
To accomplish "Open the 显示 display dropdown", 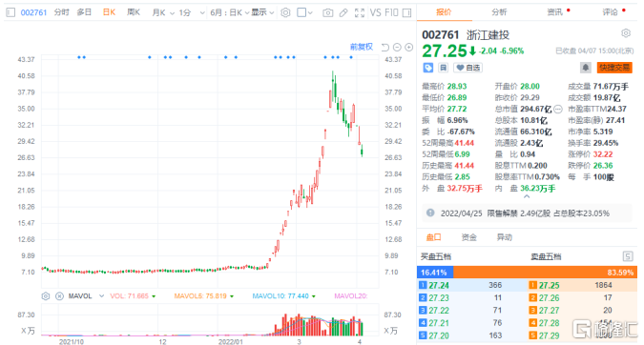I will 263,12.
